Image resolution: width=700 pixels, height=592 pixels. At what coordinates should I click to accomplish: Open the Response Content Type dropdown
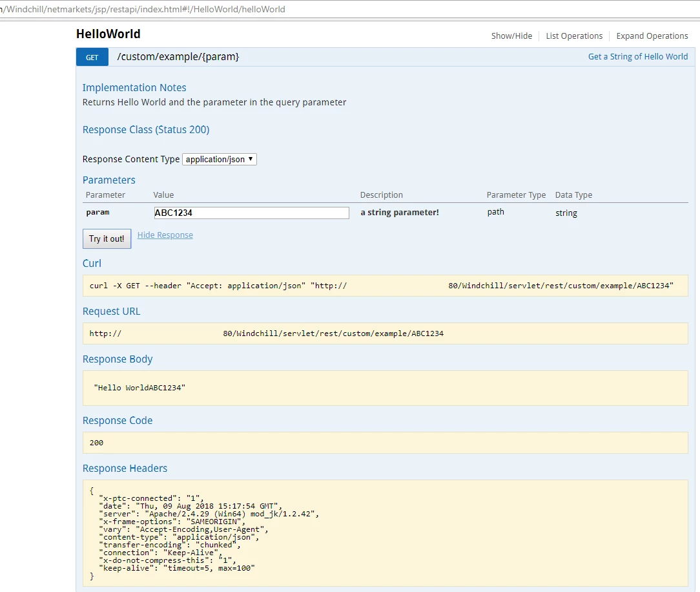point(219,160)
